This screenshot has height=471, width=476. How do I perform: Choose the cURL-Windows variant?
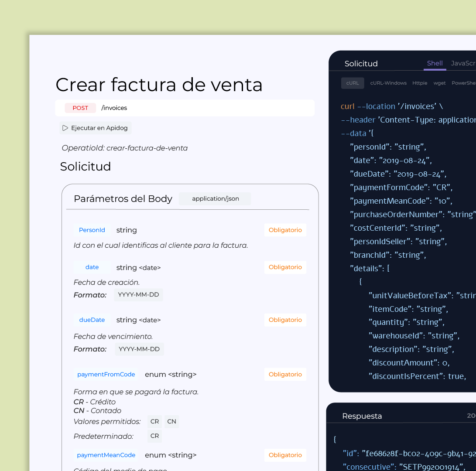[x=388, y=83]
